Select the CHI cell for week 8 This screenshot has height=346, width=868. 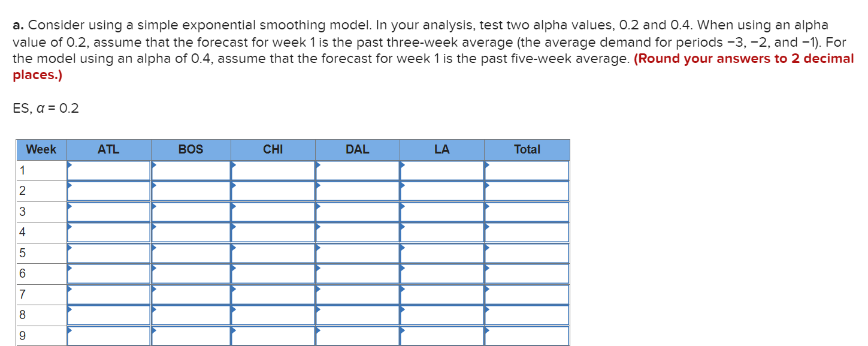click(273, 315)
